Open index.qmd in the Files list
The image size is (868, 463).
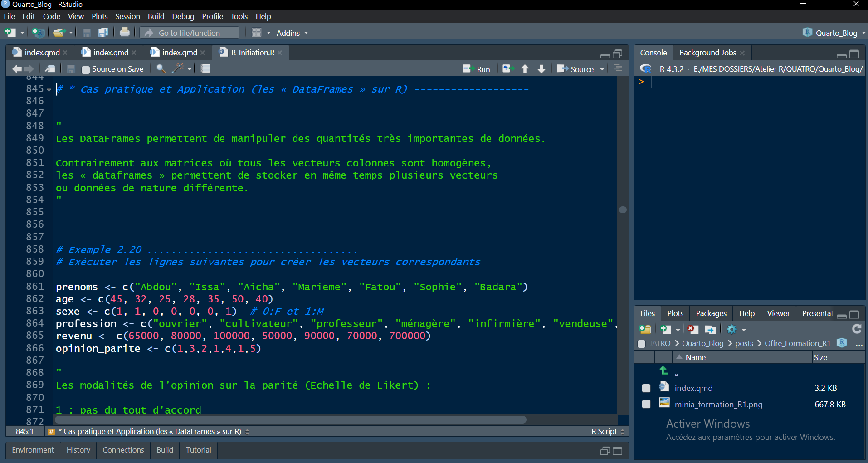(693, 388)
